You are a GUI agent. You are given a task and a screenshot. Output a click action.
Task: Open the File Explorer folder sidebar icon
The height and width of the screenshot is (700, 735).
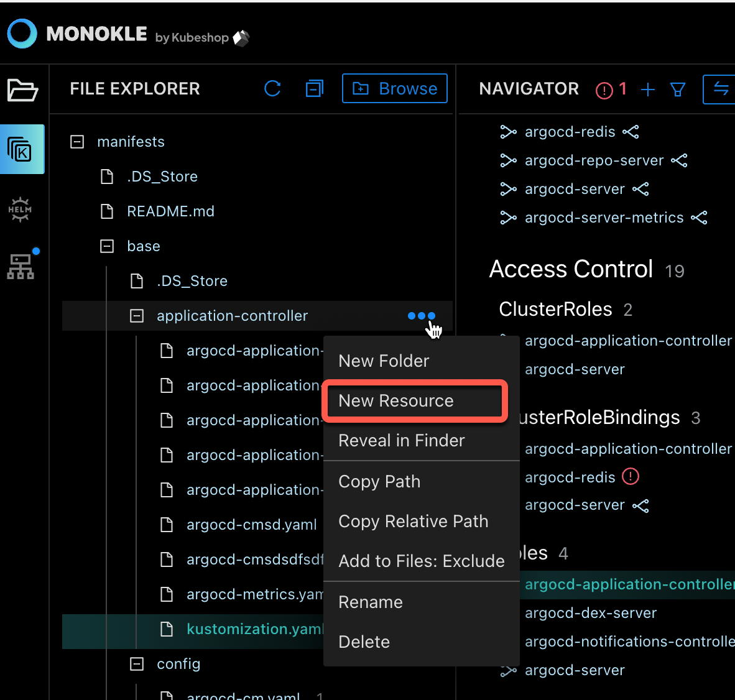coord(22,90)
